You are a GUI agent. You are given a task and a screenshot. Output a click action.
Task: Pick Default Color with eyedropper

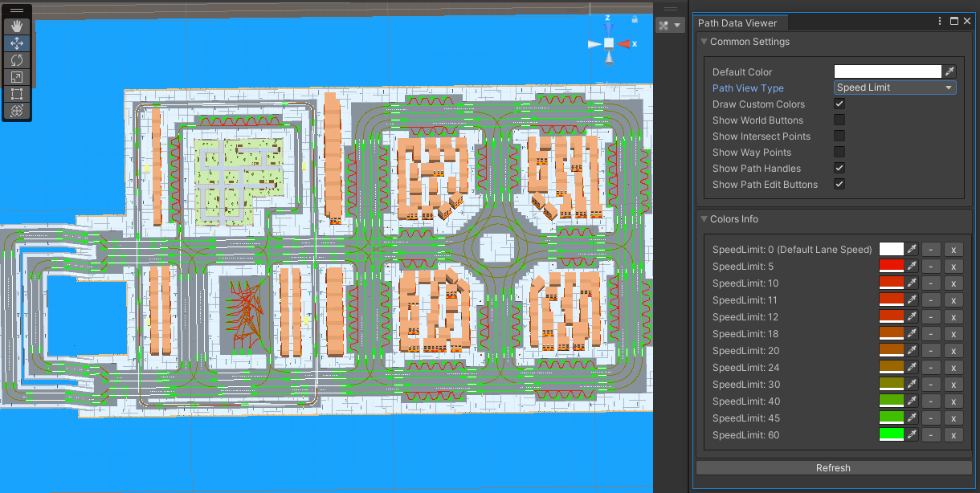949,71
